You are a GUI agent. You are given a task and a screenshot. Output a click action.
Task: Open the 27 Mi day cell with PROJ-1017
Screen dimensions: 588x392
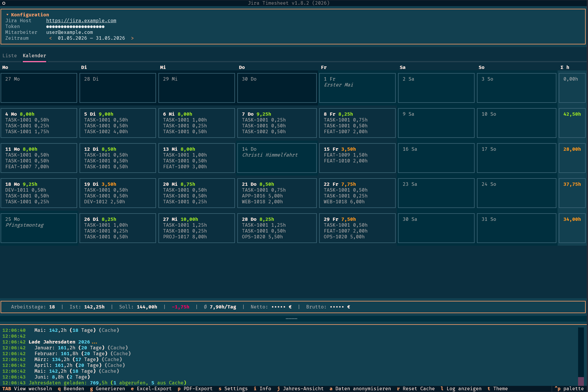[197, 228]
